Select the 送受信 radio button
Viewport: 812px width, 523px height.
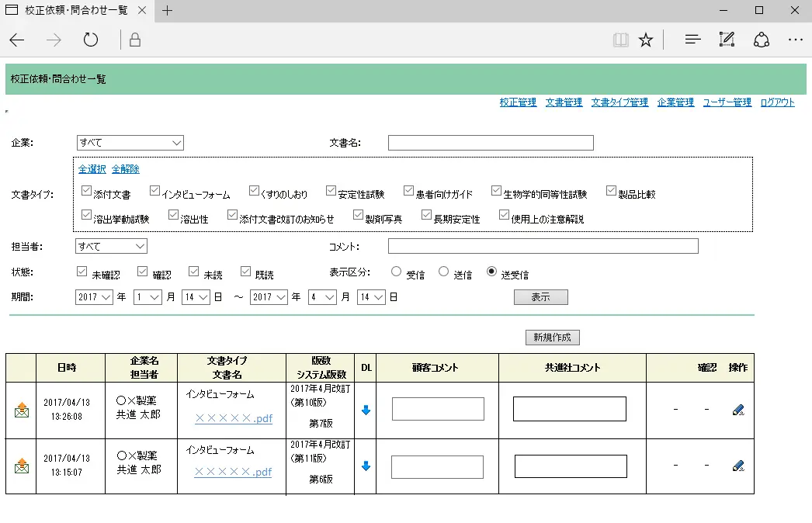(491, 272)
